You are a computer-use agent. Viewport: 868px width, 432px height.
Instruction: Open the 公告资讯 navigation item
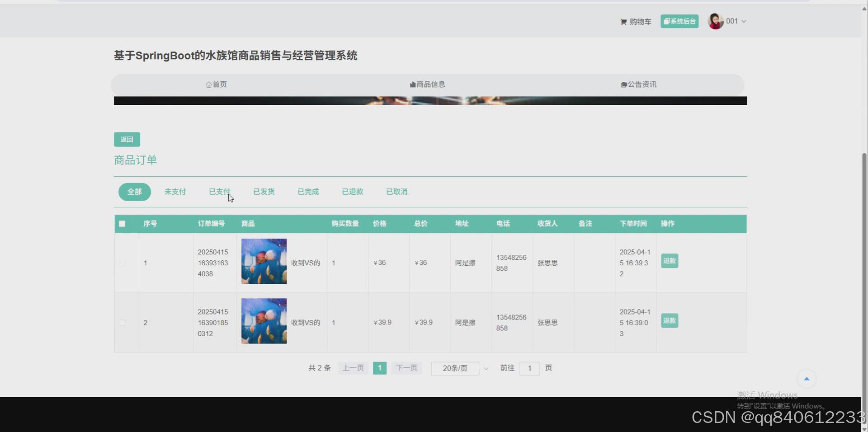click(638, 85)
